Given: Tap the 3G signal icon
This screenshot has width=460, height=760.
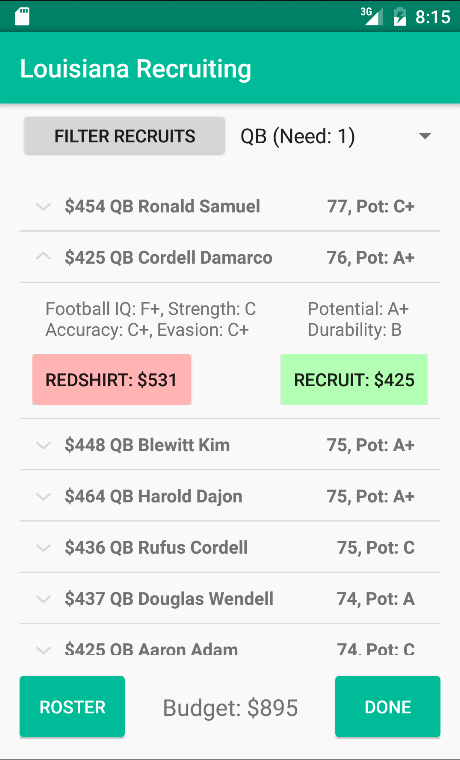Looking at the screenshot, I should (372, 16).
